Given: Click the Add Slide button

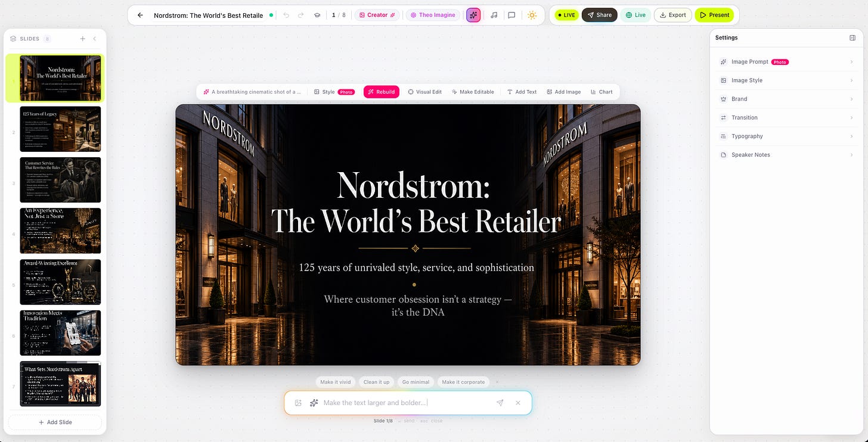Looking at the screenshot, I should click(55, 422).
